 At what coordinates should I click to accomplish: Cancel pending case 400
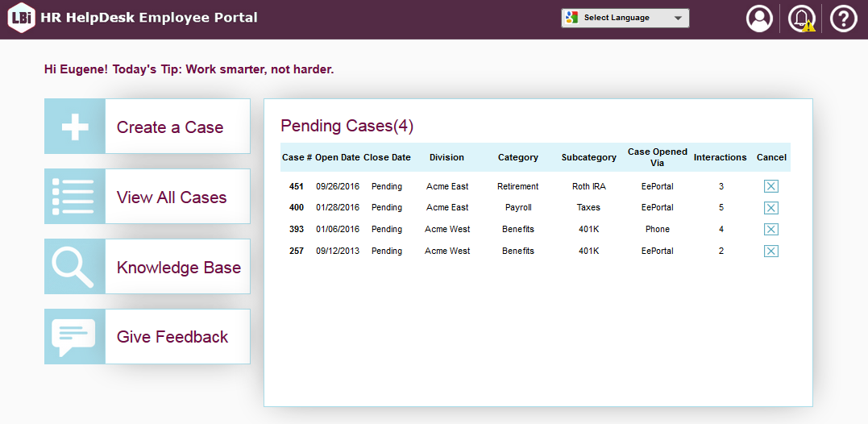coord(770,208)
